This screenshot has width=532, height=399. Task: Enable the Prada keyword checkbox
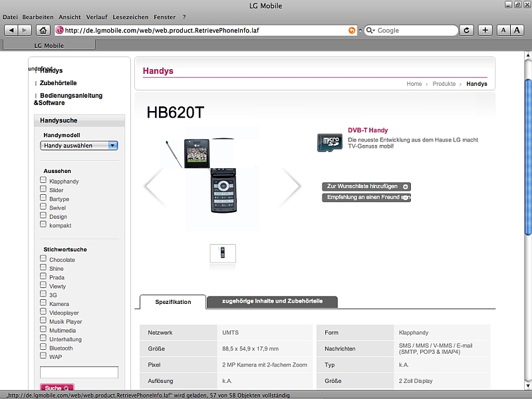click(43, 276)
